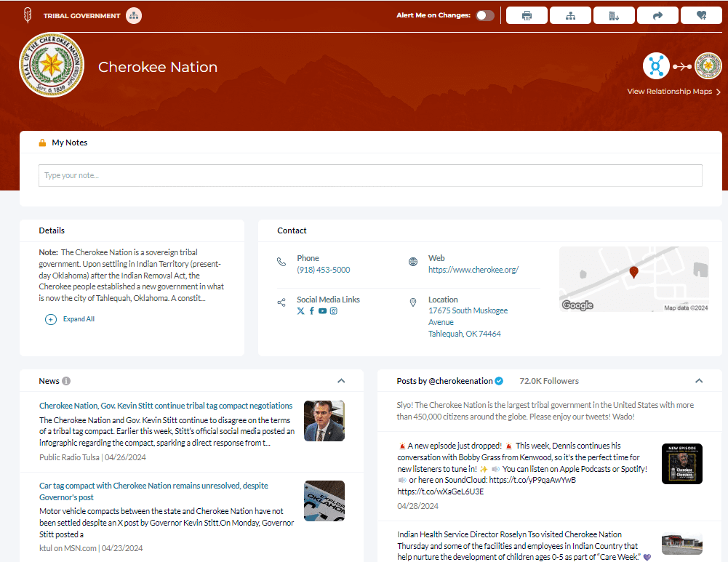Click the blue relationship map network icon
728x562 pixels.
tap(656, 66)
